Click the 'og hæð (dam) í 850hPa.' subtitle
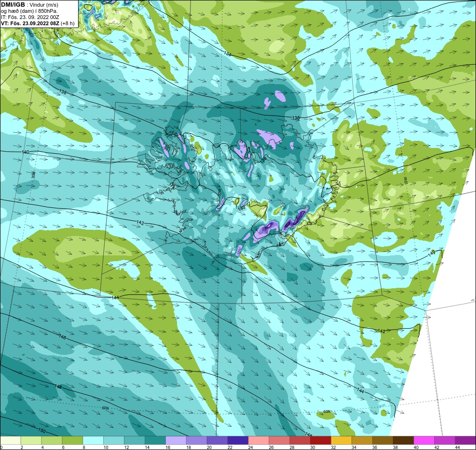This screenshot has height=450, width=476. point(30,11)
